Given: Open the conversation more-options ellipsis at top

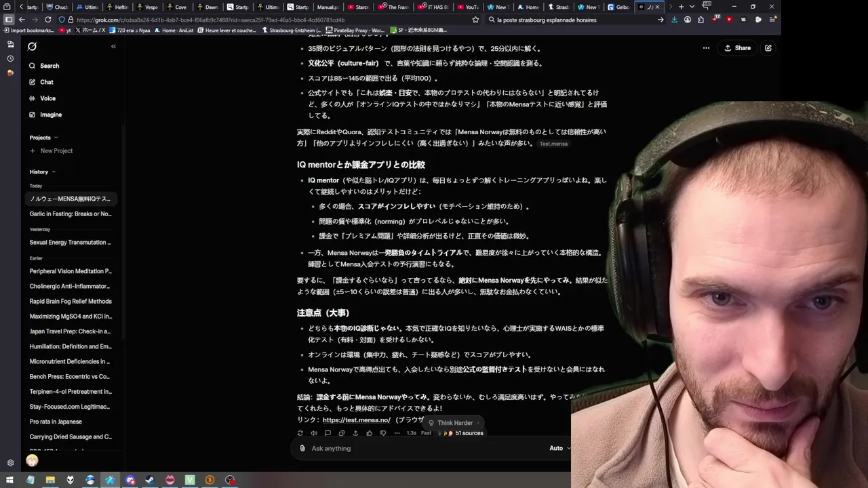Looking at the screenshot, I should point(706,48).
